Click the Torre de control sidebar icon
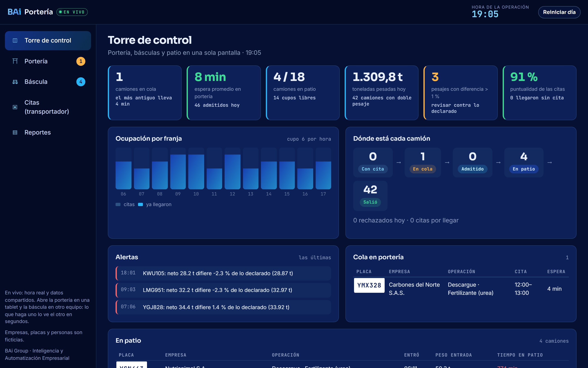 tap(15, 40)
